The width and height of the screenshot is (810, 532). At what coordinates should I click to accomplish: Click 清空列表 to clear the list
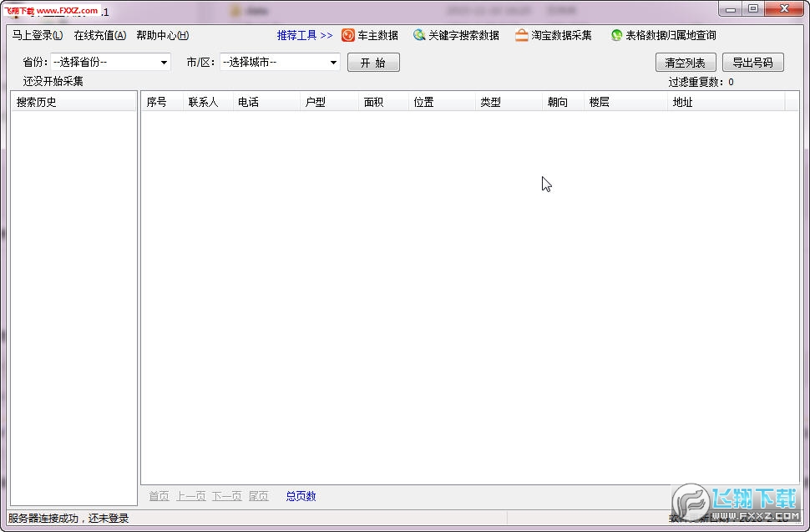pos(685,61)
